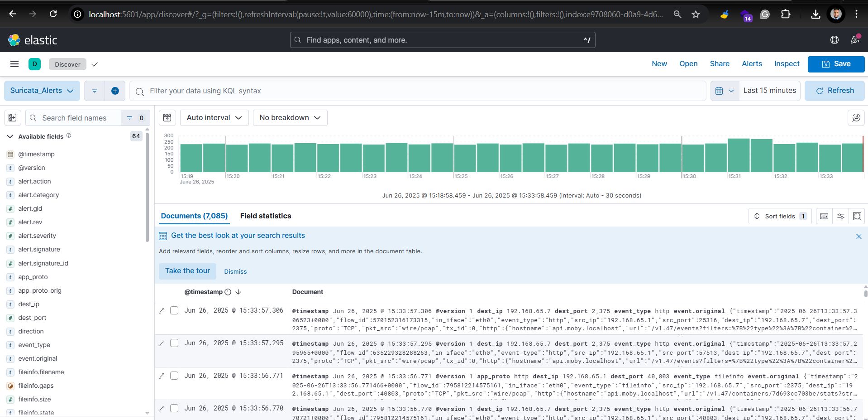
Task: Open the Auto interval dropdown
Action: click(214, 118)
